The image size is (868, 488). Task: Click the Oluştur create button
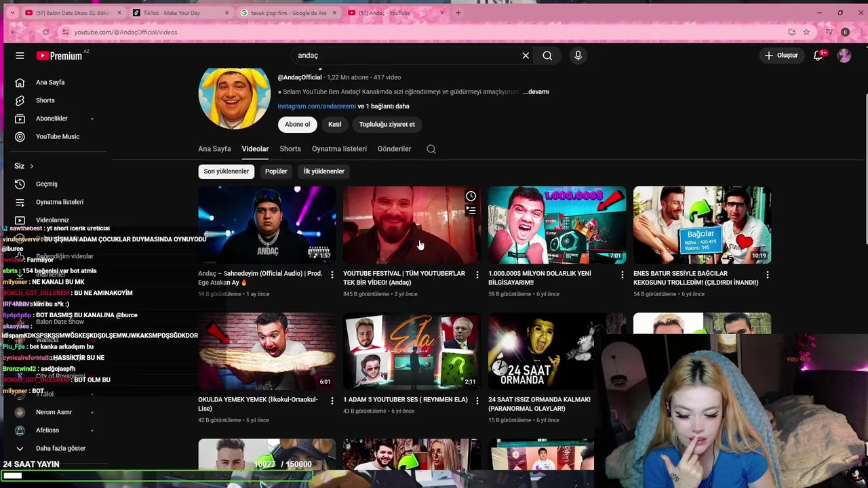click(781, 56)
